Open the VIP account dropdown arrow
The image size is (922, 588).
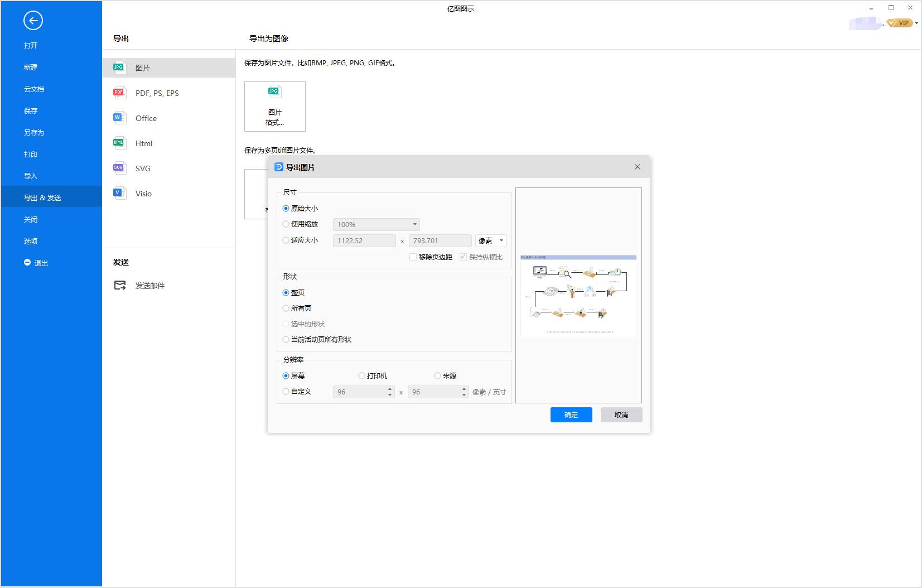point(917,23)
